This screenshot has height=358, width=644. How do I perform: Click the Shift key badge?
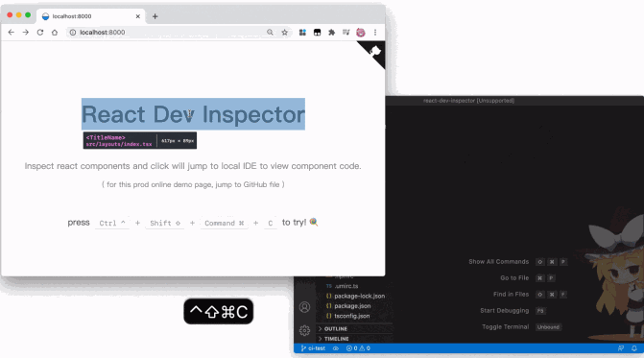[x=165, y=223]
